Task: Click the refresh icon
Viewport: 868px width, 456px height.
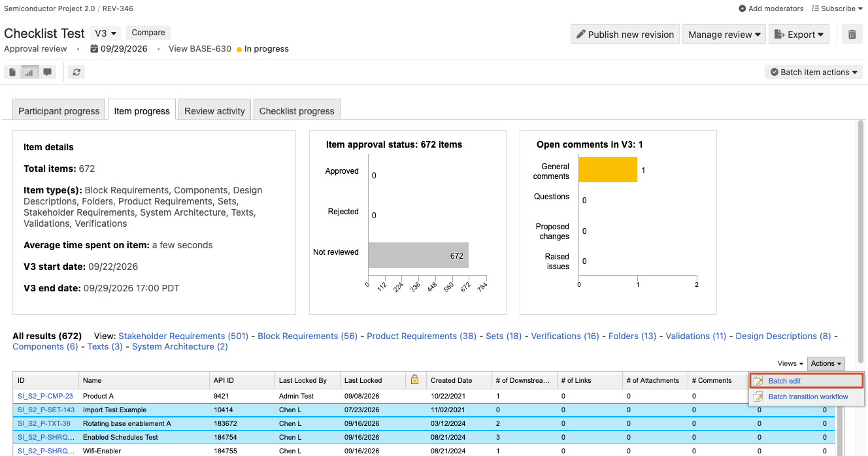Action: point(76,73)
